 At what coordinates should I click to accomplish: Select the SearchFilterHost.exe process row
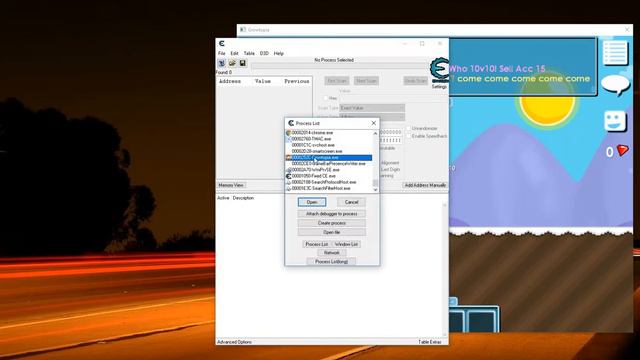tap(329, 188)
